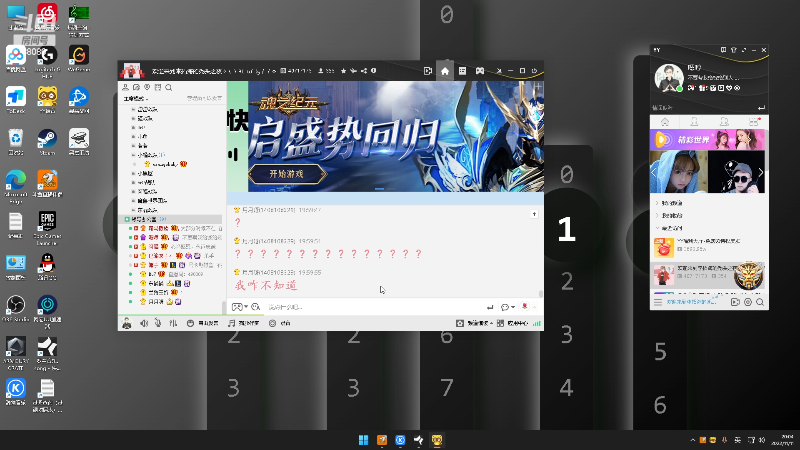Click the profile avatar in the YY main window
This screenshot has width=800, height=450.
click(669, 78)
